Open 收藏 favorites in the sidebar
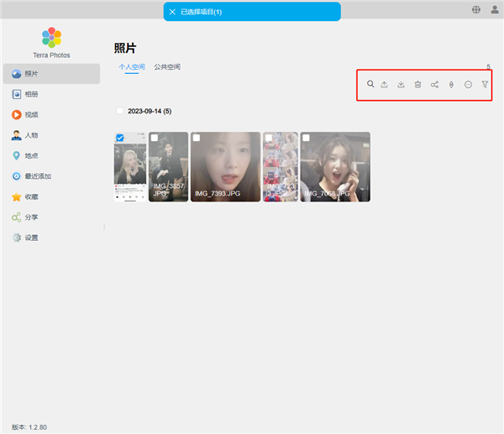Screen dimensions: 504x434 [x=51, y=197]
